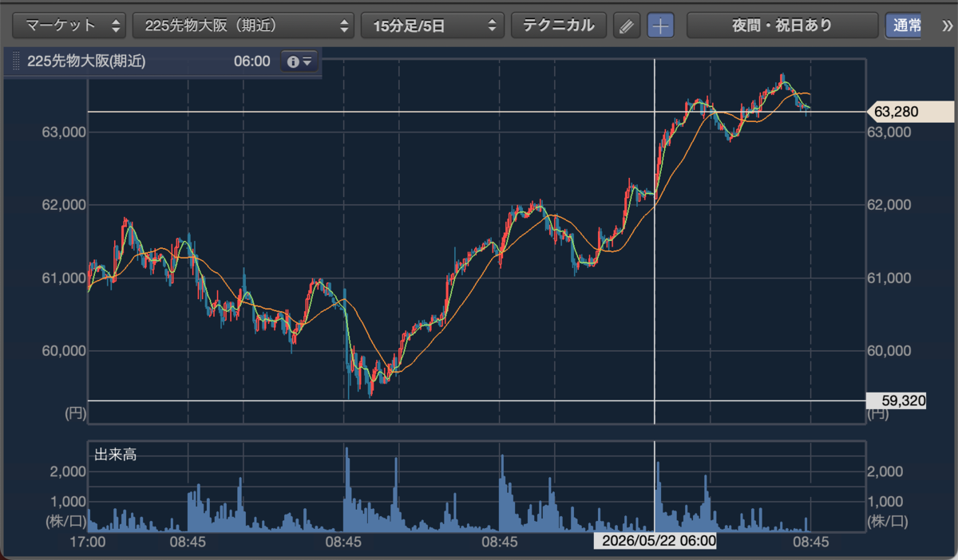958x560 pixels.
Task: Select the pencil drawing tool icon
Action: coord(627,26)
